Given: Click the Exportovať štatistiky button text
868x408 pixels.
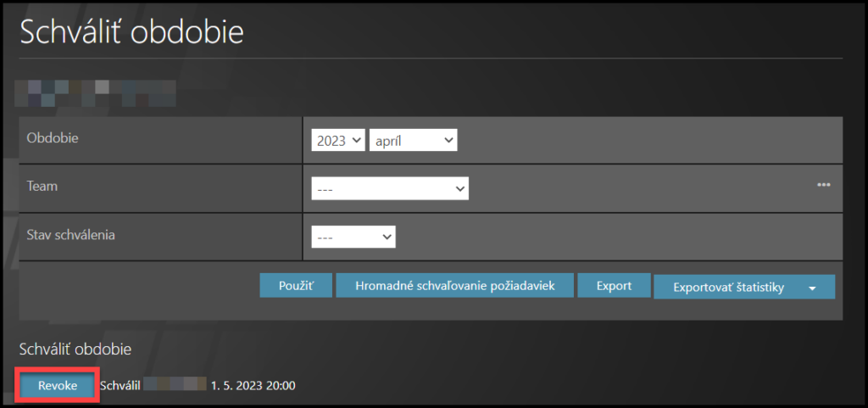Looking at the screenshot, I should (x=728, y=288).
